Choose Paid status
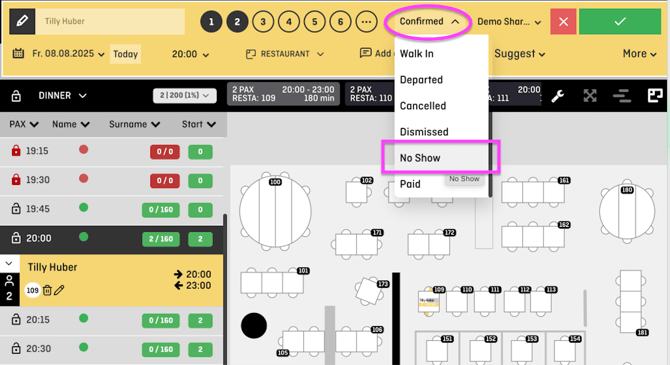 pos(441,184)
